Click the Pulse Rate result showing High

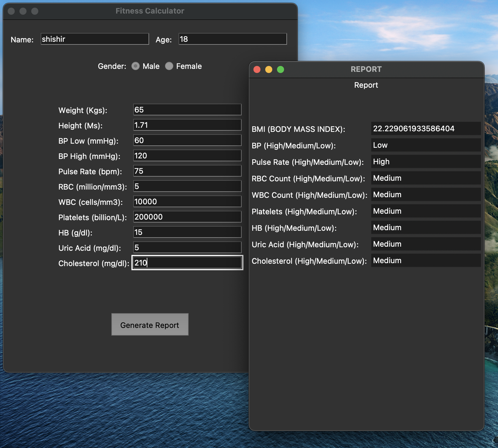coord(426,162)
